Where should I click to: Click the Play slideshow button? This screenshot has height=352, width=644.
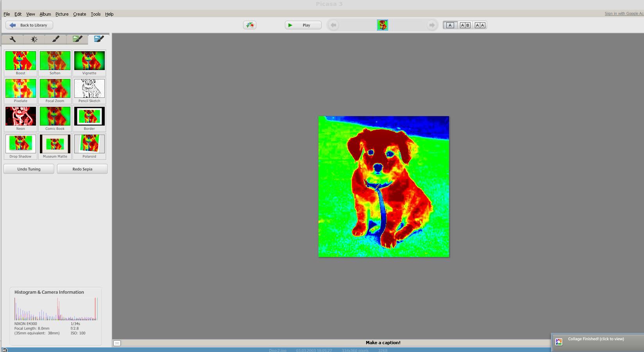coord(302,25)
